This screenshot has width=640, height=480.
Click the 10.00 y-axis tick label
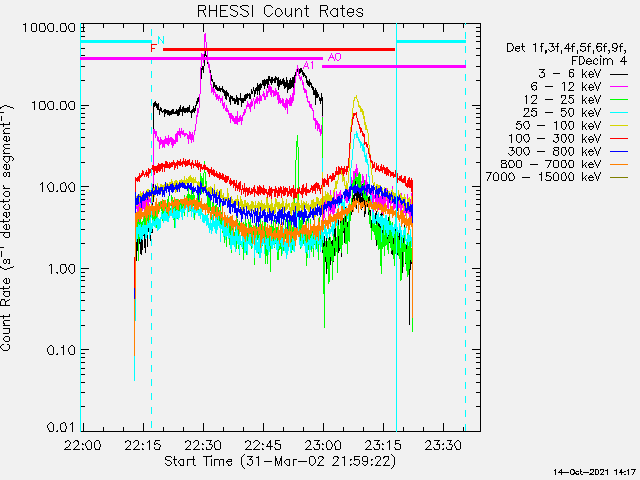point(58,187)
